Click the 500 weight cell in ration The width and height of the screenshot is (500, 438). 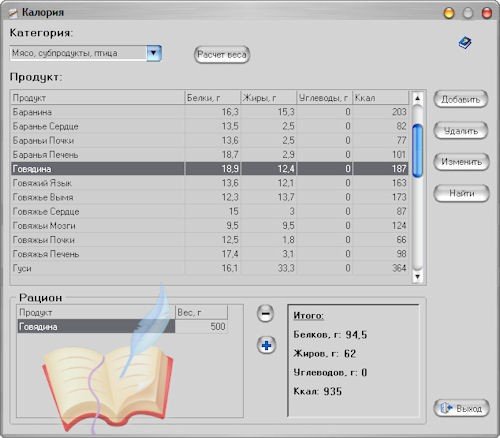pos(201,327)
